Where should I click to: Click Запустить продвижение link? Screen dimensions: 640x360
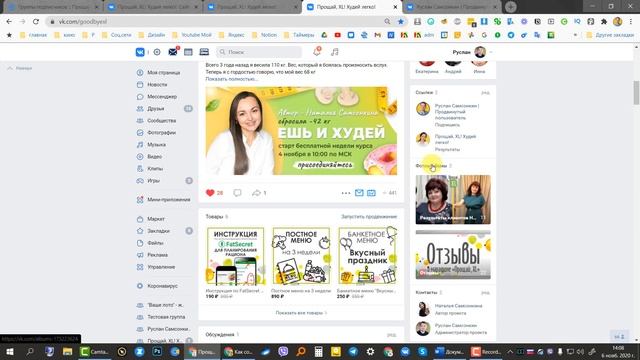point(369,217)
